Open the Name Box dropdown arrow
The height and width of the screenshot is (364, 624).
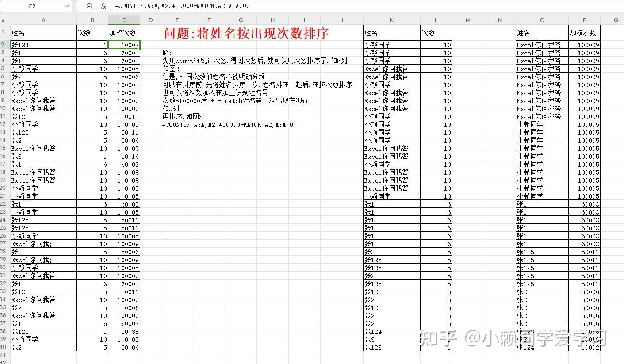(x=66, y=6)
